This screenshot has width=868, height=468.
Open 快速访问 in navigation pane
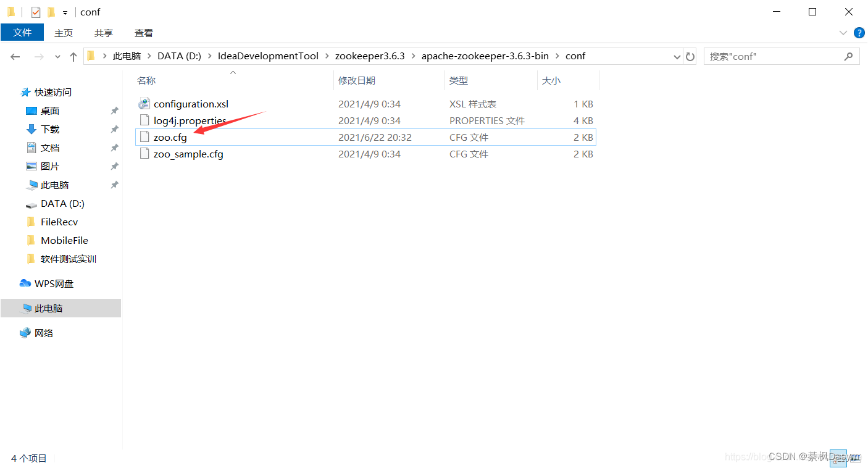pyautogui.click(x=53, y=92)
